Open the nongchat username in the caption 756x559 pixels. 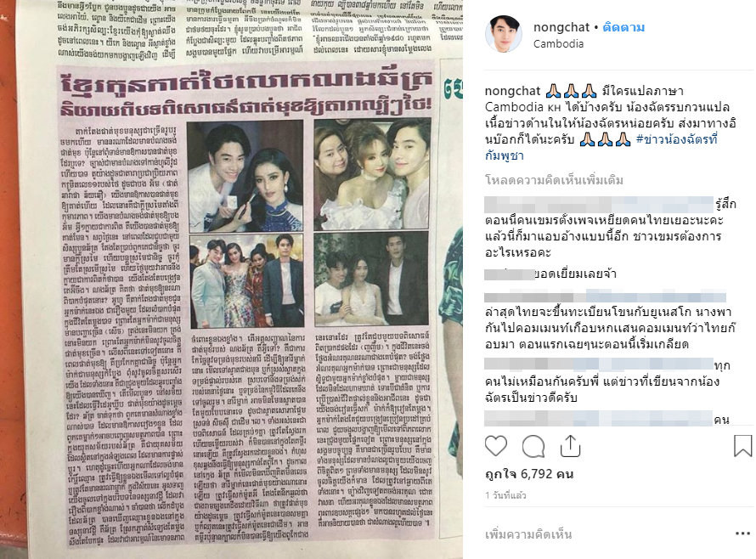(513, 91)
